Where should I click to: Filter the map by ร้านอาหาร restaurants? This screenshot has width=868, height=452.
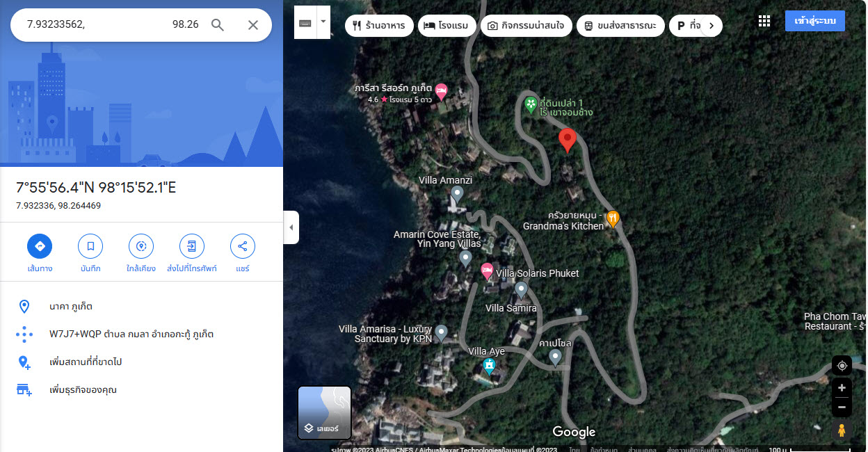pyautogui.click(x=380, y=26)
